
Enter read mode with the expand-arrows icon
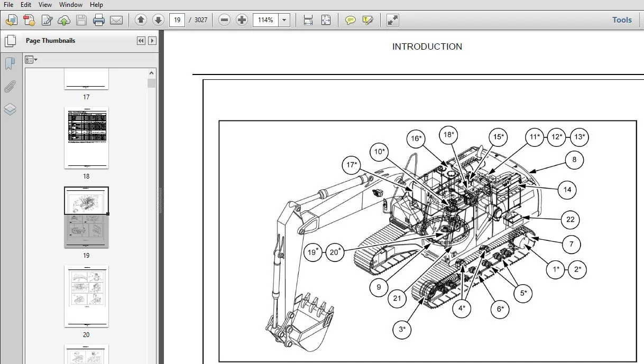click(x=392, y=20)
